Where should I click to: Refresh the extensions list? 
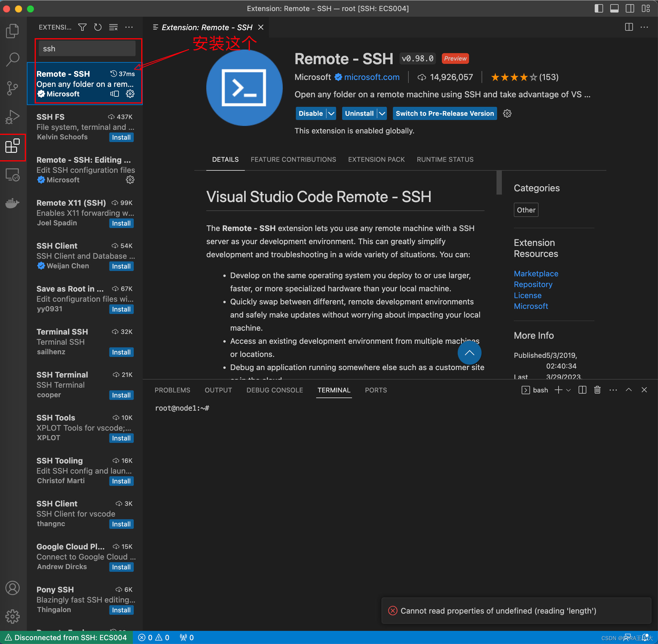[98, 27]
